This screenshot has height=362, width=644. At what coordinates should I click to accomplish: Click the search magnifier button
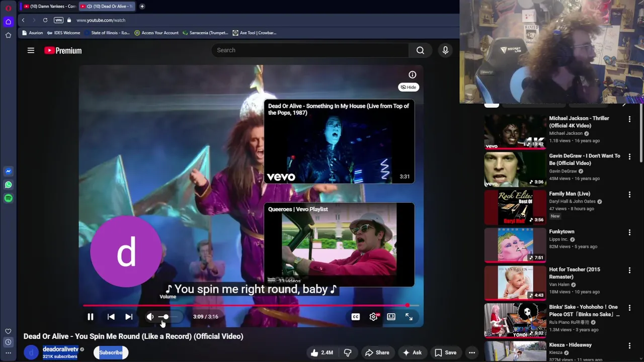click(x=420, y=50)
